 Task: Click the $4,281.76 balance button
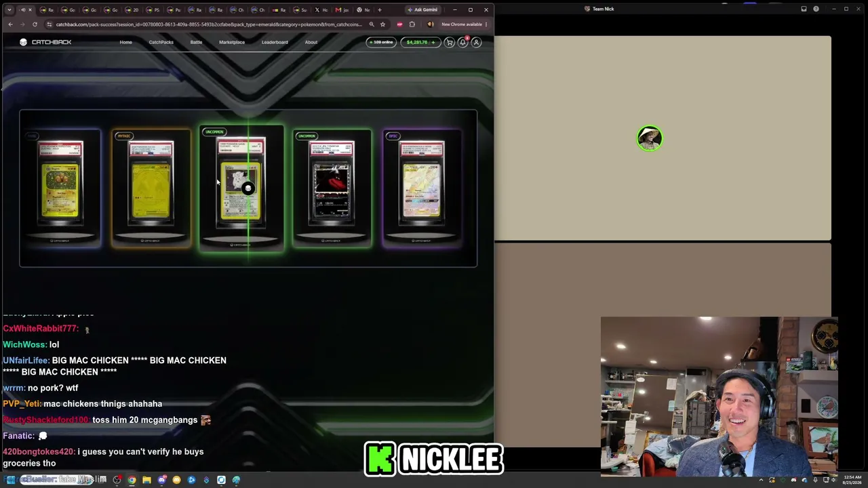419,42
